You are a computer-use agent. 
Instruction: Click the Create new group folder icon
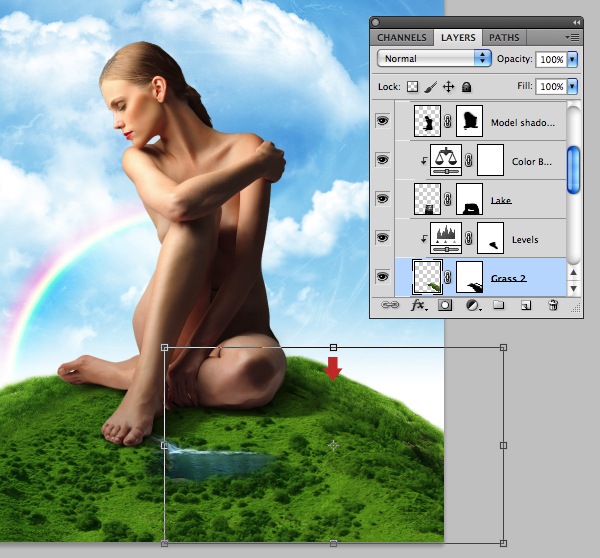498,305
